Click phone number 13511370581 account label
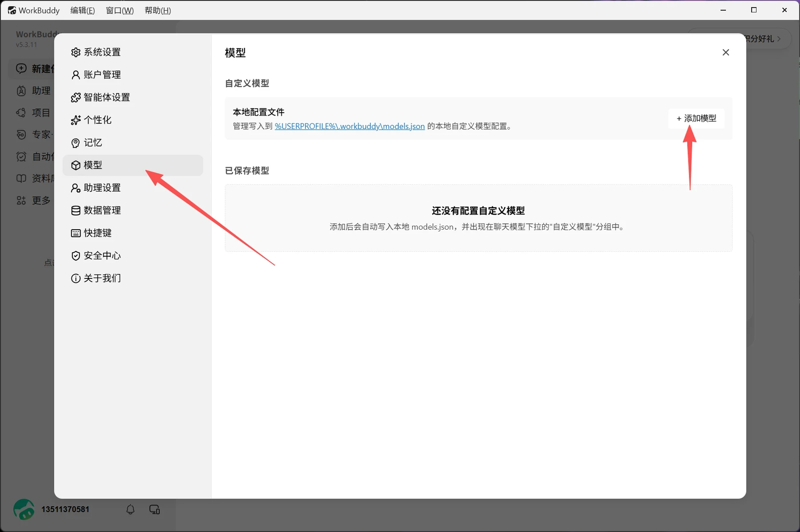Screen dimensions: 800x532 tap(65, 509)
